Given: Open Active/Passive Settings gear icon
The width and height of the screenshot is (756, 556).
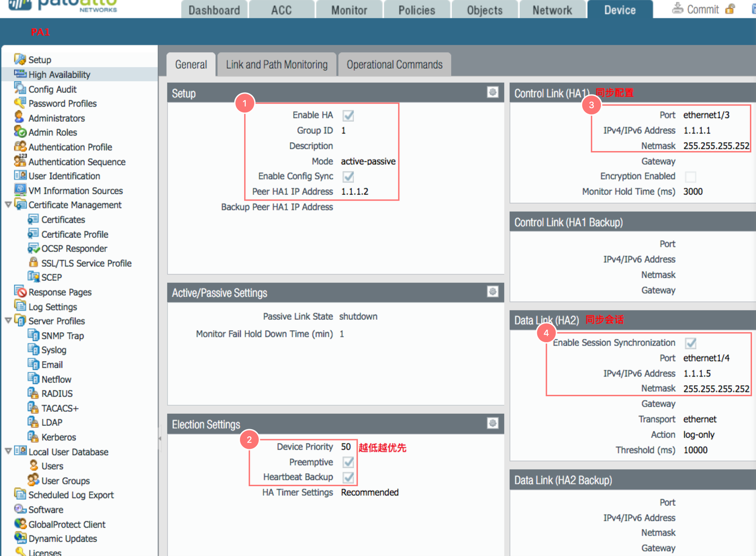Looking at the screenshot, I should 492,291.
